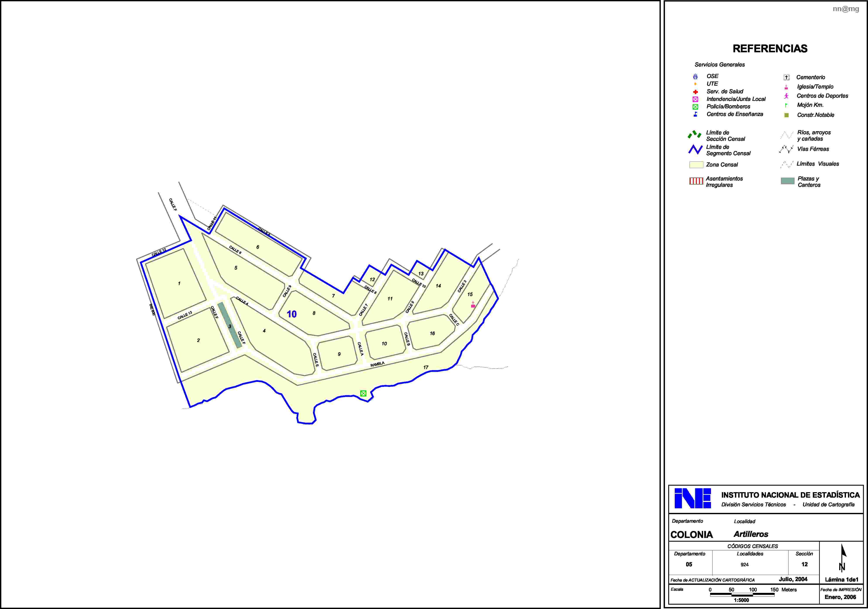Click the REFERENCIAS heading
Screen dimensions: 868x609
[x=770, y=49]
